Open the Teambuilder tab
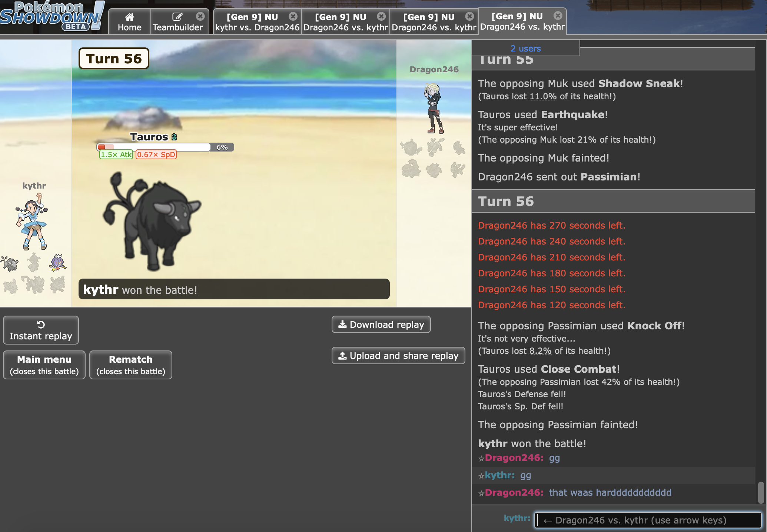767x532 pixels. coord(177,22)
